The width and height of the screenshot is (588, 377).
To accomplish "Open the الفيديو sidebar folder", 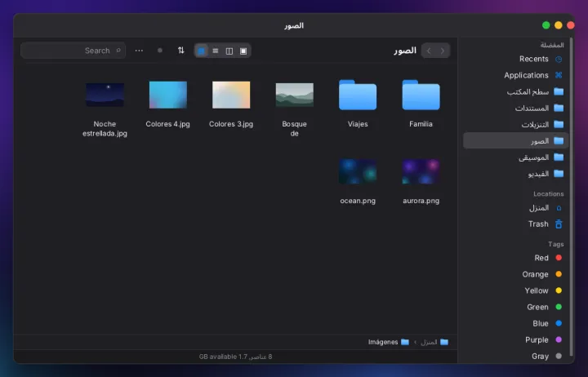I will point(516,174).
